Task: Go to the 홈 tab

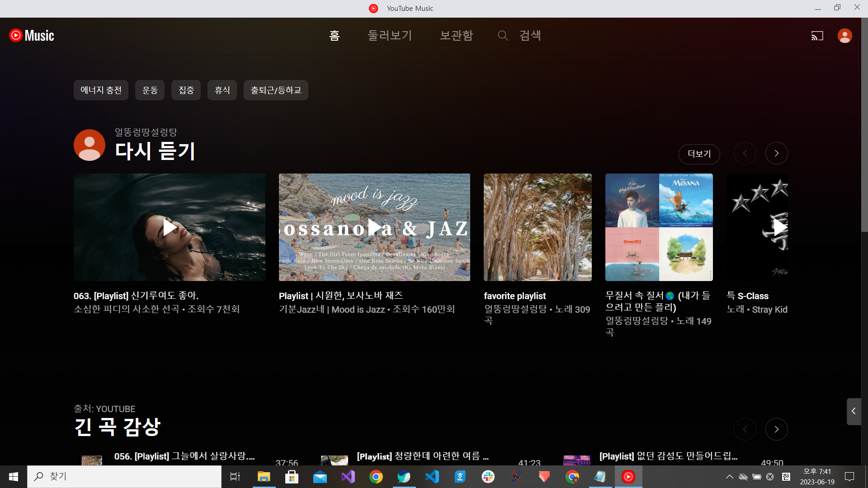Action: pos(334,36)
